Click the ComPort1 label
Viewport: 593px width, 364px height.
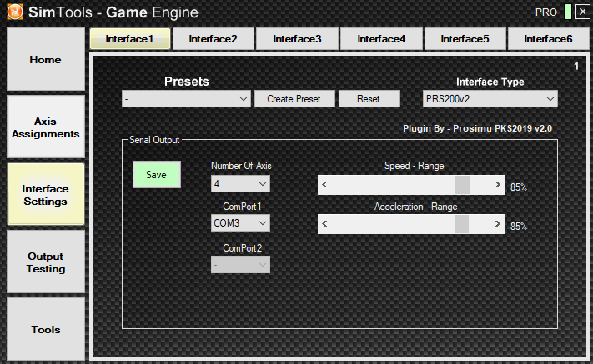click(242, 207)
